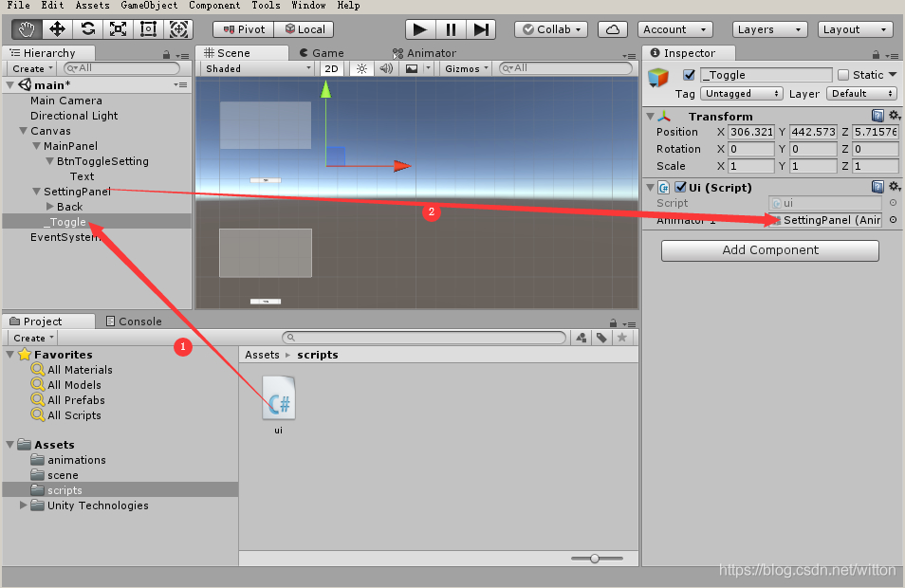Open the Layers dropdown
905x588 pixels.
coord(769,29)
